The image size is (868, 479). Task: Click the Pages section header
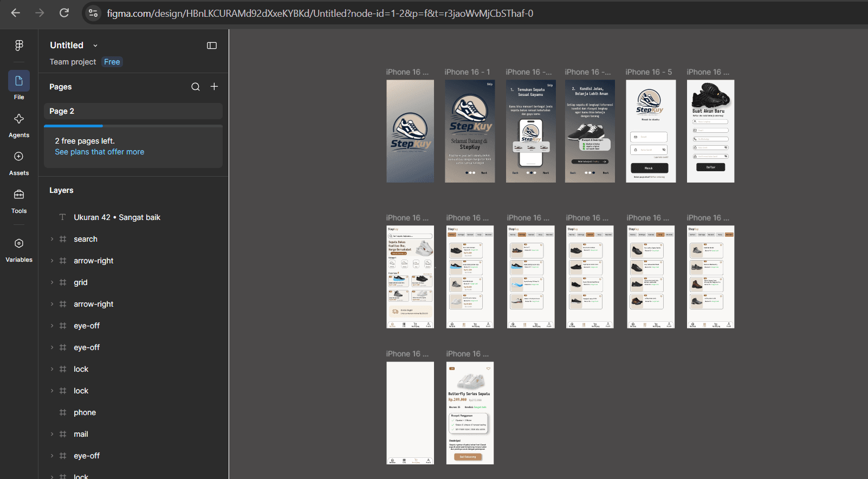61,87
